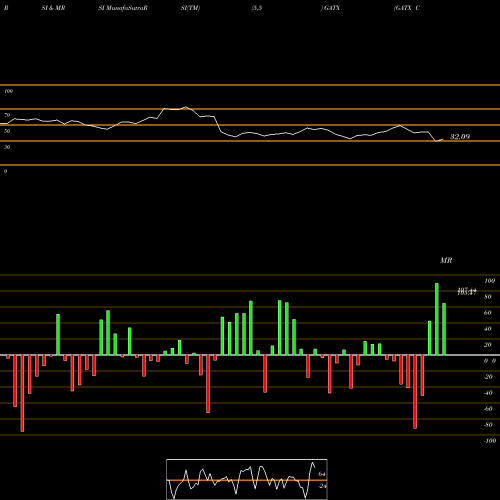Click the MR axis label -40

point(488,393)
